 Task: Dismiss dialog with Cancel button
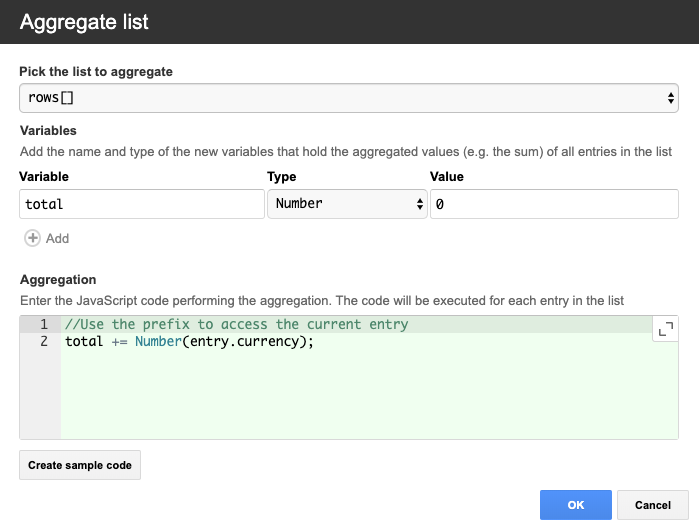[653, 505]
